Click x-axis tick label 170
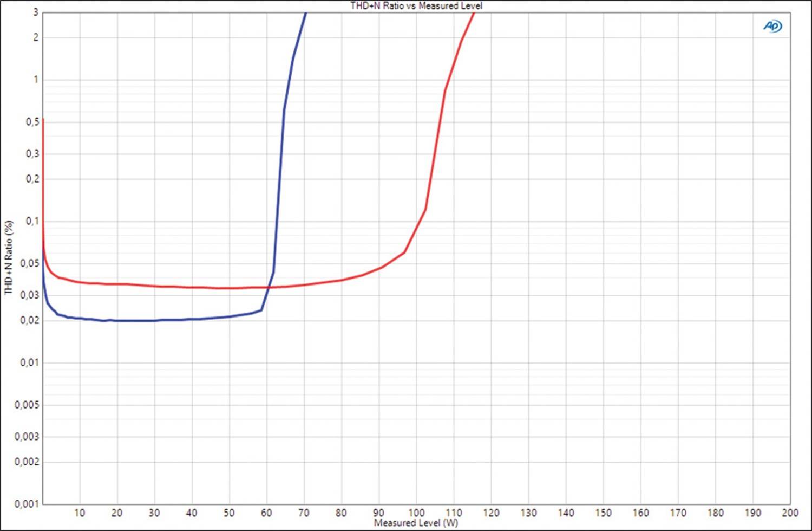The width and height of the screenshot is (812, 531). pyautogui.click(x=678, y=513)
